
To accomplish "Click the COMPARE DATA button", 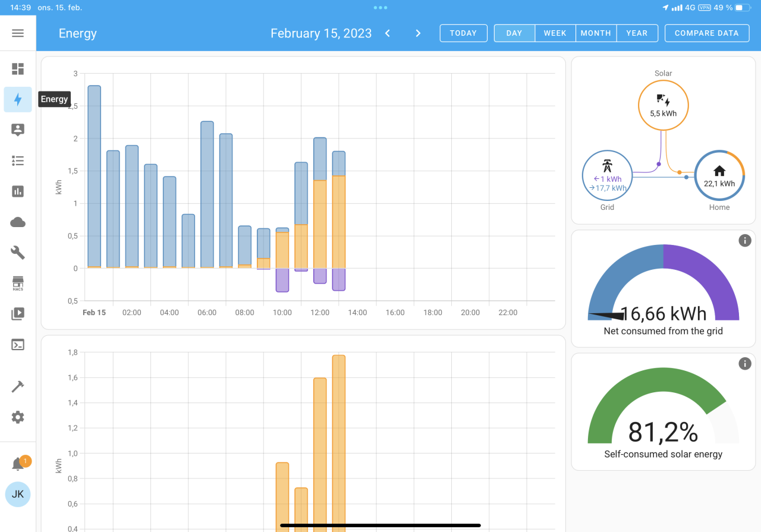I will 706,33.
